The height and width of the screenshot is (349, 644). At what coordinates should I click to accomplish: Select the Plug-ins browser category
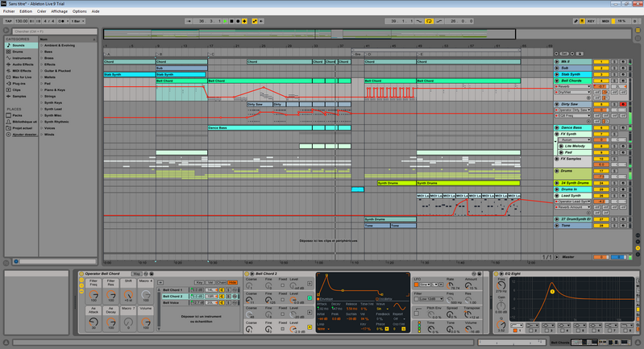(x=22, y=83)
